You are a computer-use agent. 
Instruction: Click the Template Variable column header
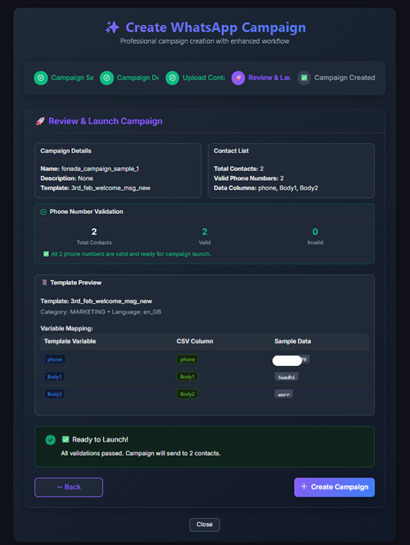[70, 341]
